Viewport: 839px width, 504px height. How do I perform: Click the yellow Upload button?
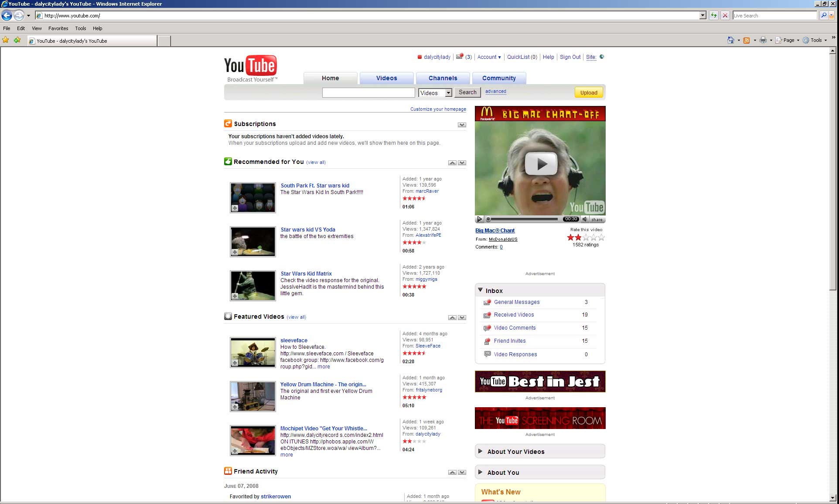click(589, 92)
